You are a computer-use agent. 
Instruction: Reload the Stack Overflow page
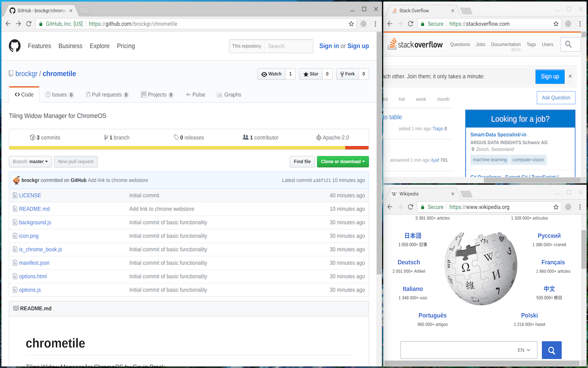410,23
